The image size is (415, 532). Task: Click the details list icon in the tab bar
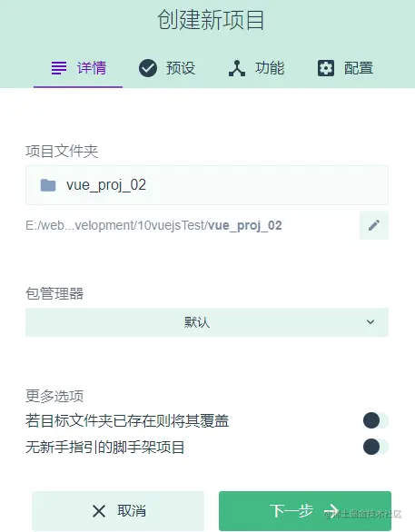tap(59, 67)
